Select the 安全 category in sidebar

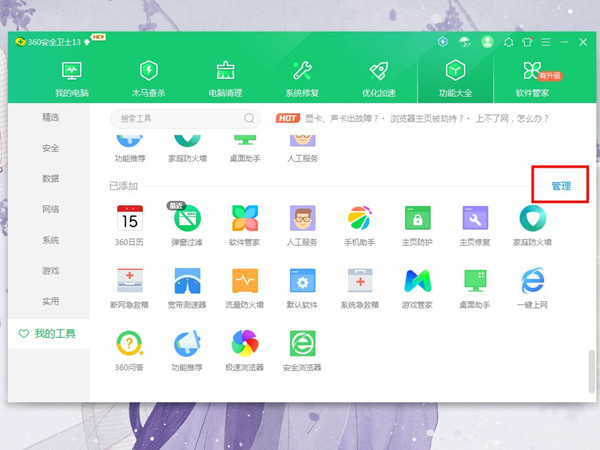[x=51, y=148]
